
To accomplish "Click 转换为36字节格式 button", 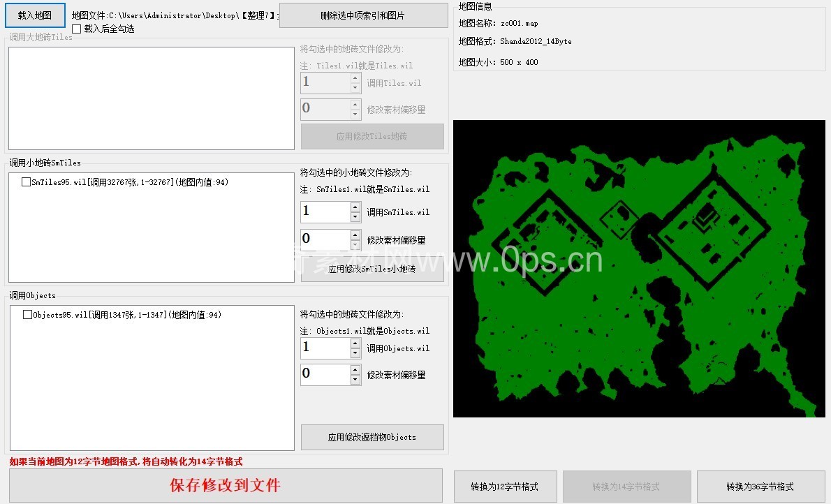I will click(x=760, y=487).
